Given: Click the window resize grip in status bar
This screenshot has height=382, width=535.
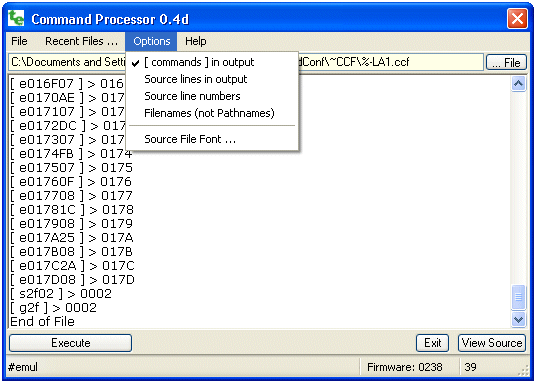Looking at the screenshot, I should [x=522, y=371].
